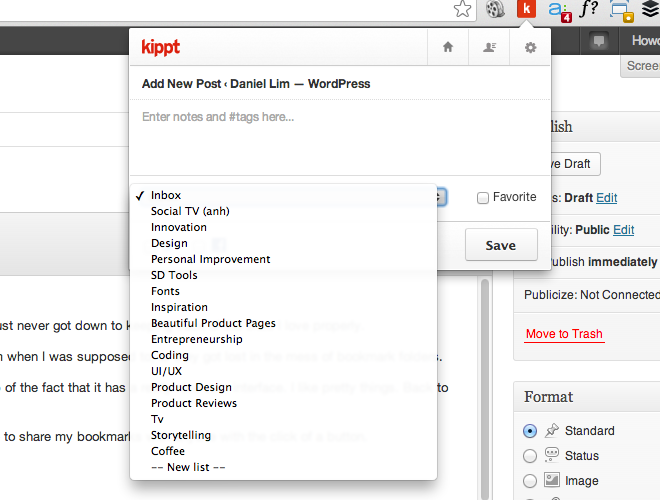The width and height of the screenshot is (660, 500).
Task: Select UI/UX list
Action: click(283, 371)
